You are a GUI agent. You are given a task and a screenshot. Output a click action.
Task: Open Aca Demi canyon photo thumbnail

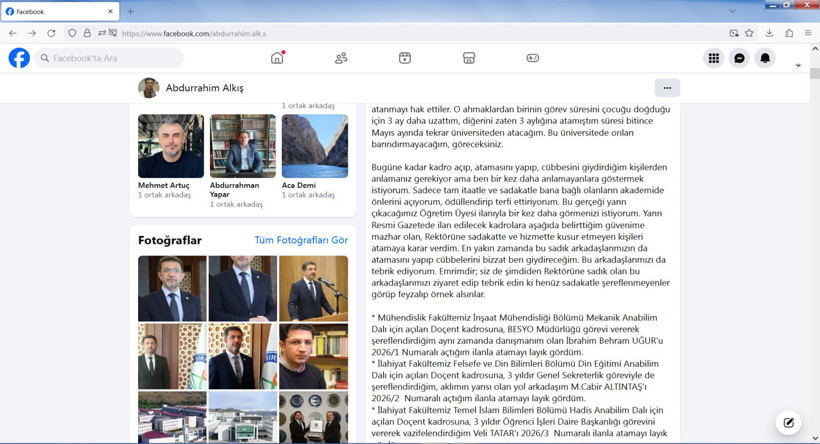coord(315,146)
